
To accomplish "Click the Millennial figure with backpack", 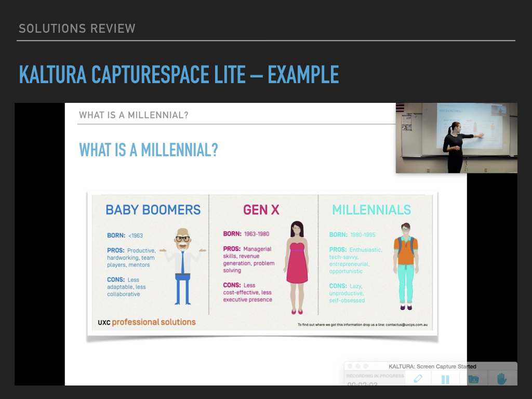I will coord(406,267).
